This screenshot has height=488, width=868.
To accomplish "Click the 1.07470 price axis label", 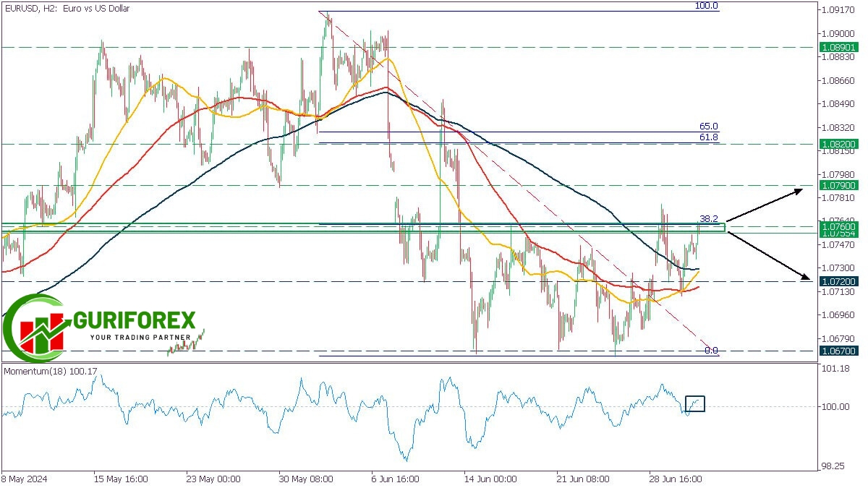I will (x=838, y=245).
